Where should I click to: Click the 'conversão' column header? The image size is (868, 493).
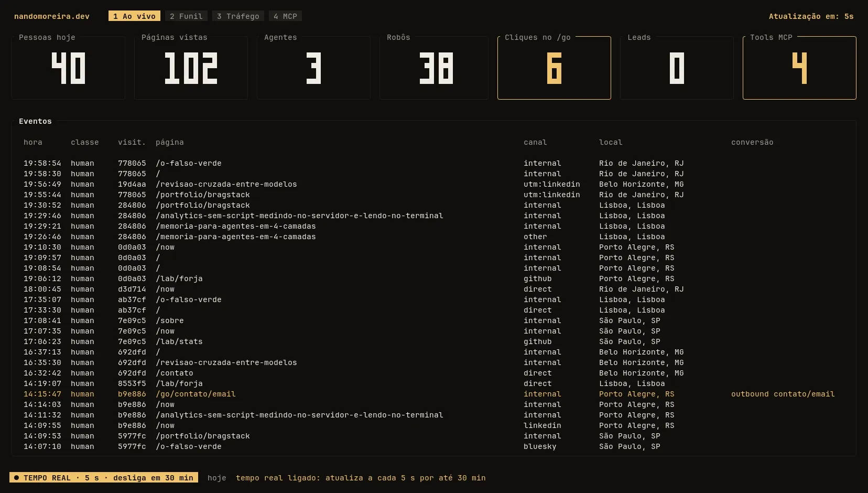[752, 142]
